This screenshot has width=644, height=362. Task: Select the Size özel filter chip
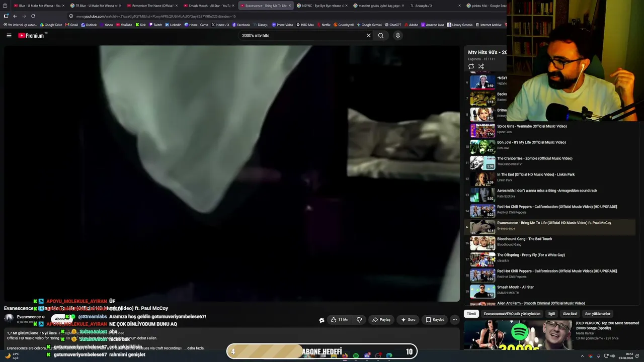pyautogui.click(x=570, y=314)
